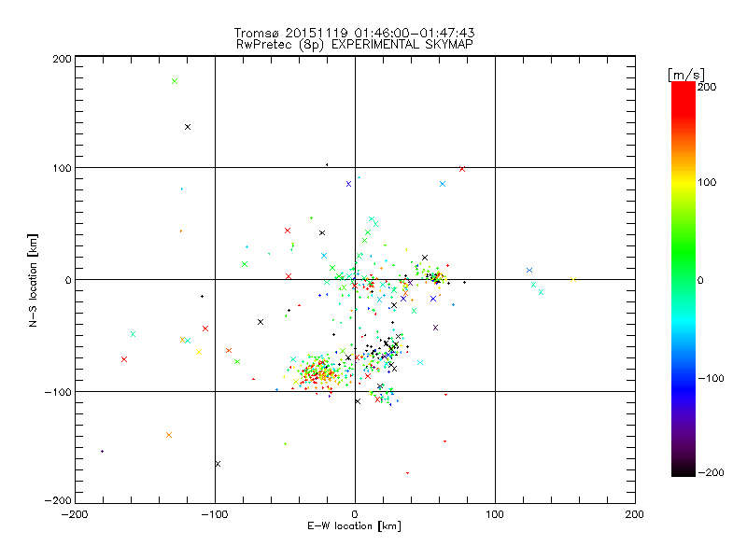Click the yellow X marker at the far east on zero line

[x=573, y=279]
